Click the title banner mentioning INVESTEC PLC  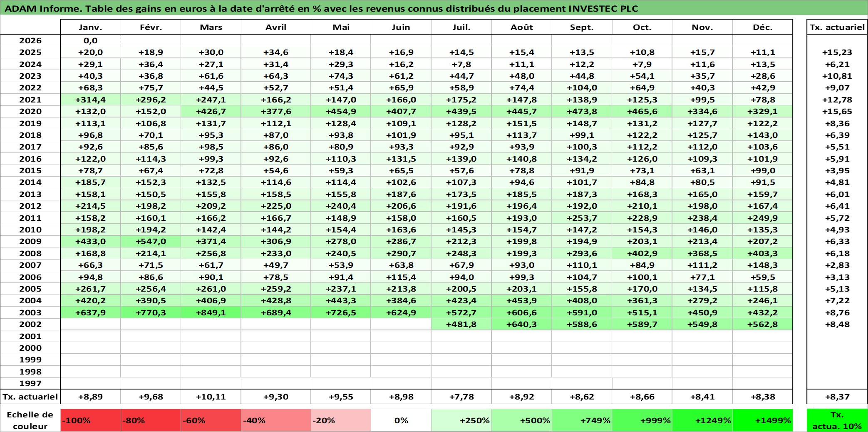click(x=434, y=8)
